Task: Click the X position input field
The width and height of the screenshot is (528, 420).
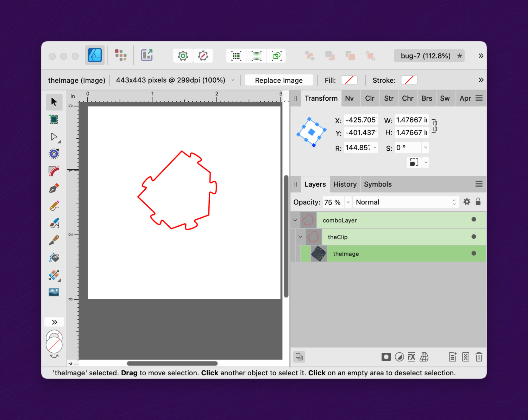Action: pyautogui.click(x=361, y=120)
